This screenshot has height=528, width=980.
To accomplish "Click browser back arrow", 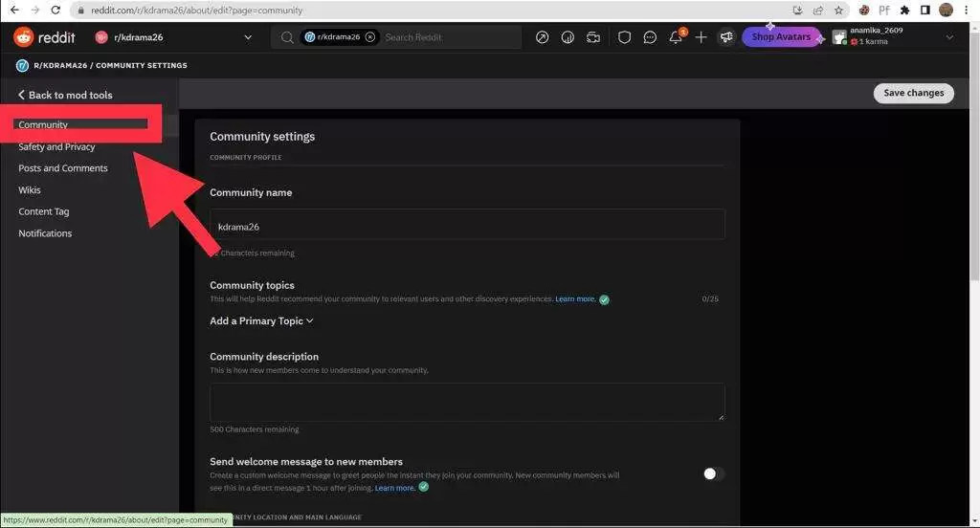I will [x=14, y=10].
